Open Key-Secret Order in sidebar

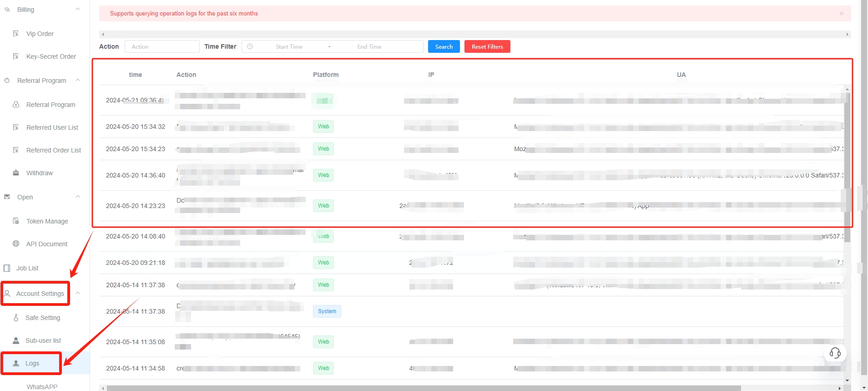coord(51,56)
